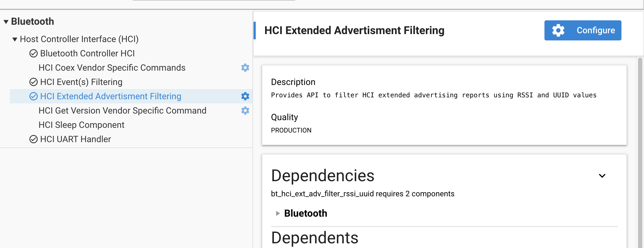This screenshot has height=248, width=644.
Task: Collapse the Host Controller Interface (HCI) node
Action: pos(14,39)
